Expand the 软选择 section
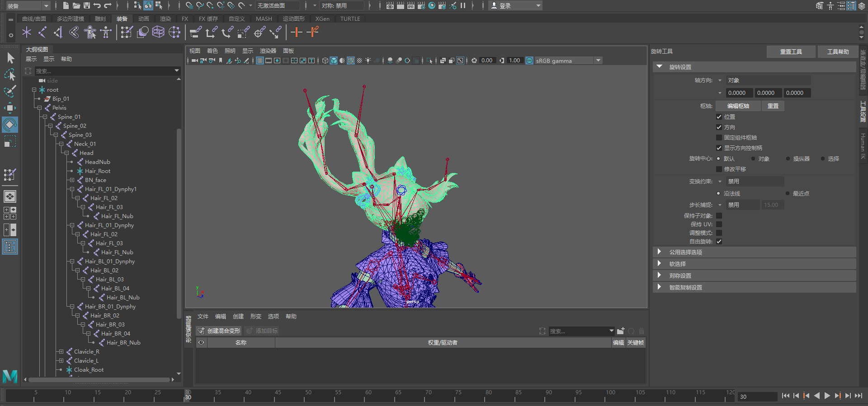The height and width of the screenshot is (406, 868). tap(659, 264)
